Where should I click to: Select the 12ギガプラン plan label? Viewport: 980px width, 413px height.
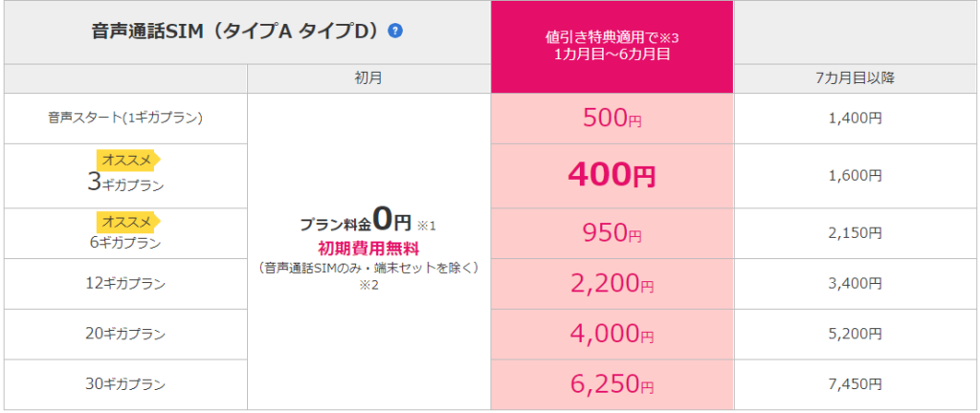tap(125, 284)
